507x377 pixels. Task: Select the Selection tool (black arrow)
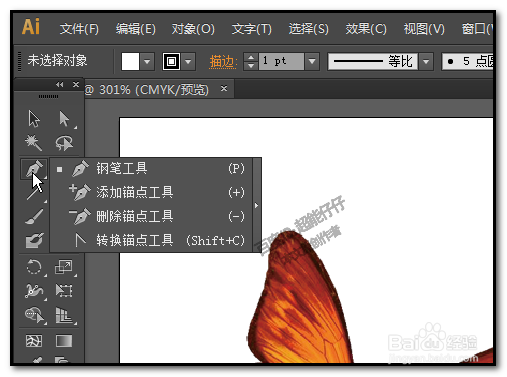coord(34,119)
